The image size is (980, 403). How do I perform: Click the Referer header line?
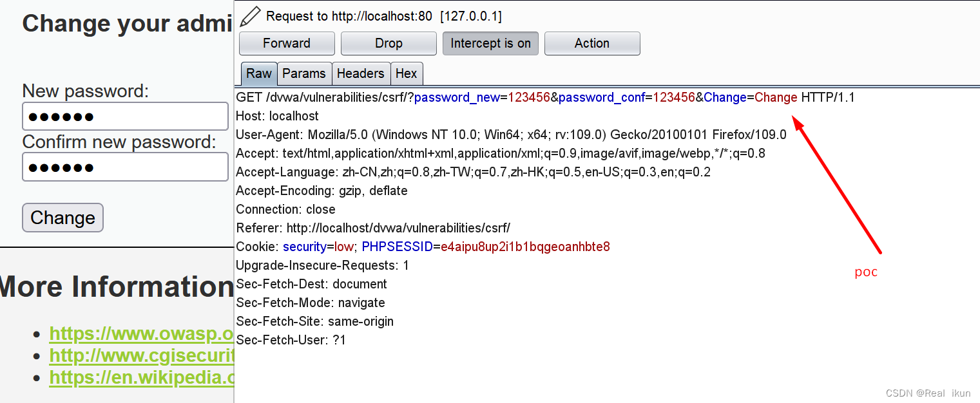point(373,229)
